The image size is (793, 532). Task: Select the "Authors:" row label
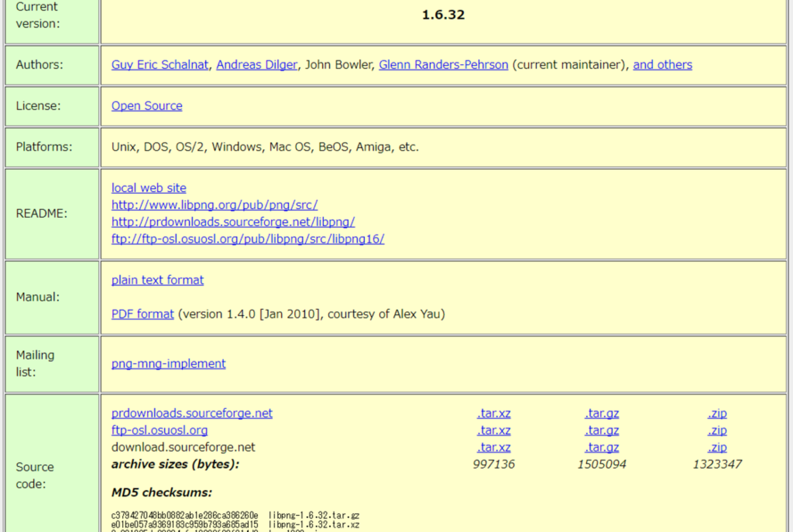(x=39, y=65)
